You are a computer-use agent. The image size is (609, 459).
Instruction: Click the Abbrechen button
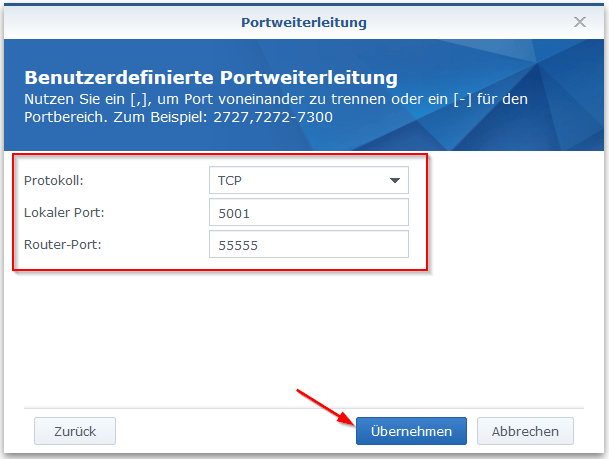(x=525, y=431)
